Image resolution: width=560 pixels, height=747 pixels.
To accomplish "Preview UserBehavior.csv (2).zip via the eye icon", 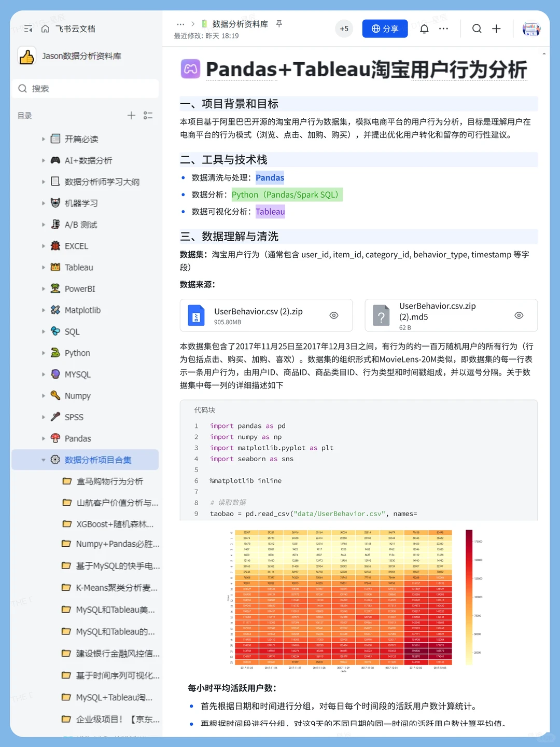I will pyautogui.click(x=334, y=315).
